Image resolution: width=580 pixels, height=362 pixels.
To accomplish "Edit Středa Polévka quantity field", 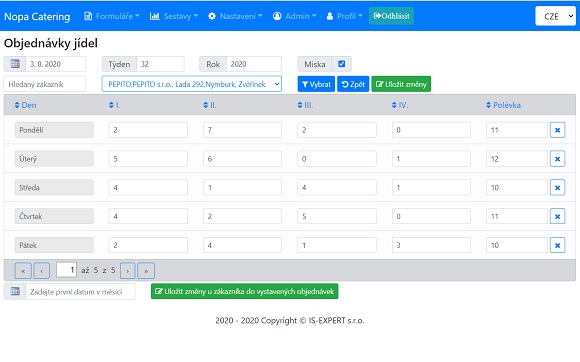I will 517,188.
